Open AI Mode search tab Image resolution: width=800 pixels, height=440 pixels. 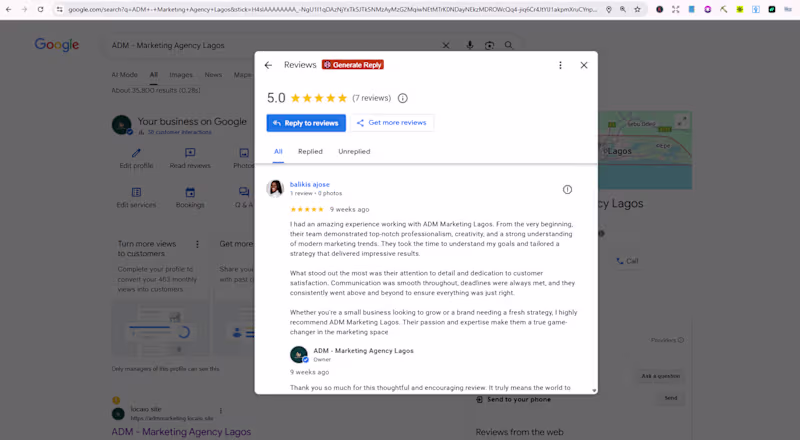pyautogui.click(x=124, y=75)
